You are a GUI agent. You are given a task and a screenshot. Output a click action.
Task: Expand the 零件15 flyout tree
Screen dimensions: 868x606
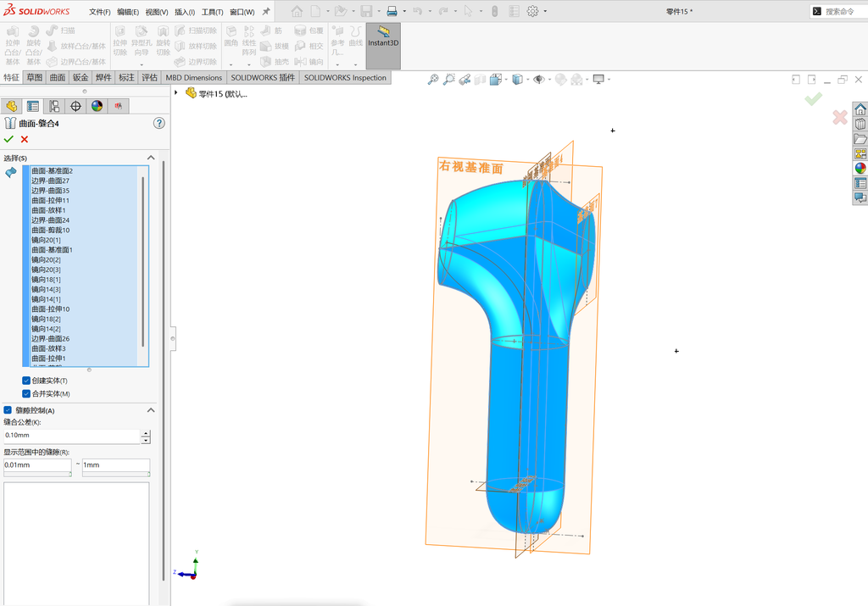click(176, 93)
